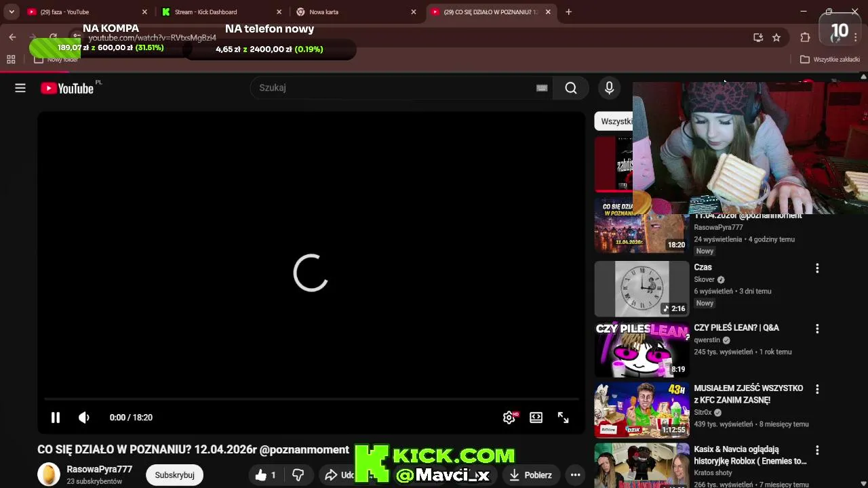Viewport: 868px width, 488px height.
Task: Open the RasowaPyra777 channel avatar
Action: pyautogui.click(x=49, y=475)
